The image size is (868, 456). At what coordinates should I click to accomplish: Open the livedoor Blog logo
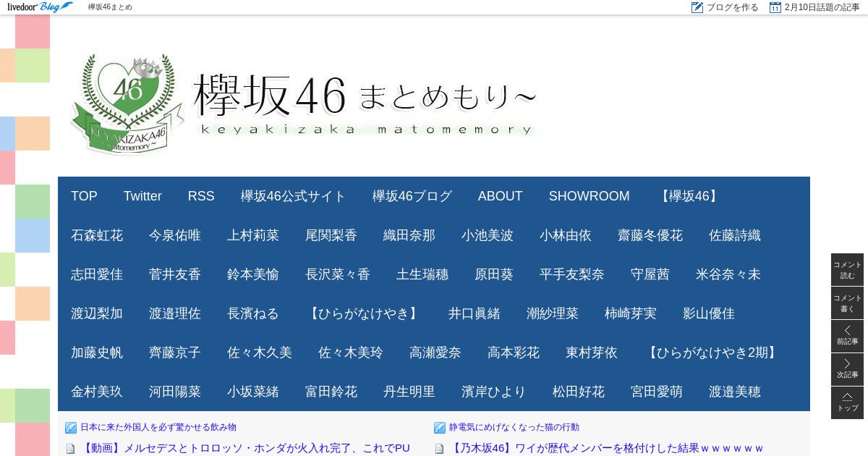[40, 7]
